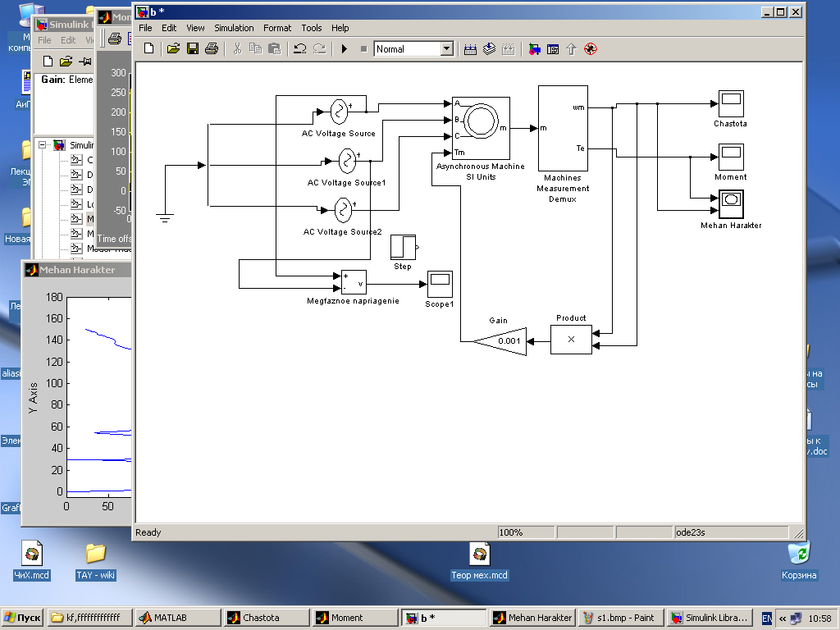Screen dimensions: 840x630
Task: Click Open folder icon in Simulink Library Browser
Action: [x=66, y=61]
